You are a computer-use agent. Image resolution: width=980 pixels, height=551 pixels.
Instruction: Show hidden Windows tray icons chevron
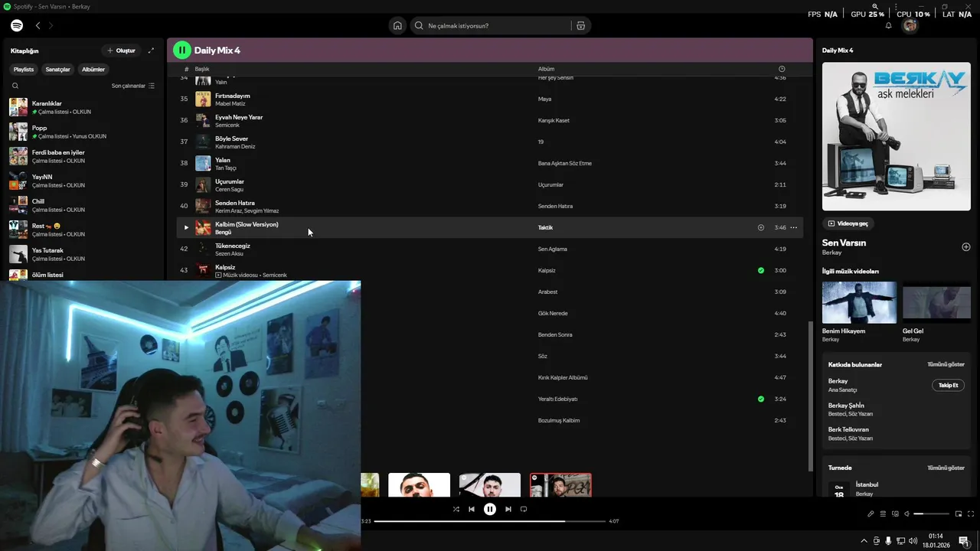coord(864,541)
